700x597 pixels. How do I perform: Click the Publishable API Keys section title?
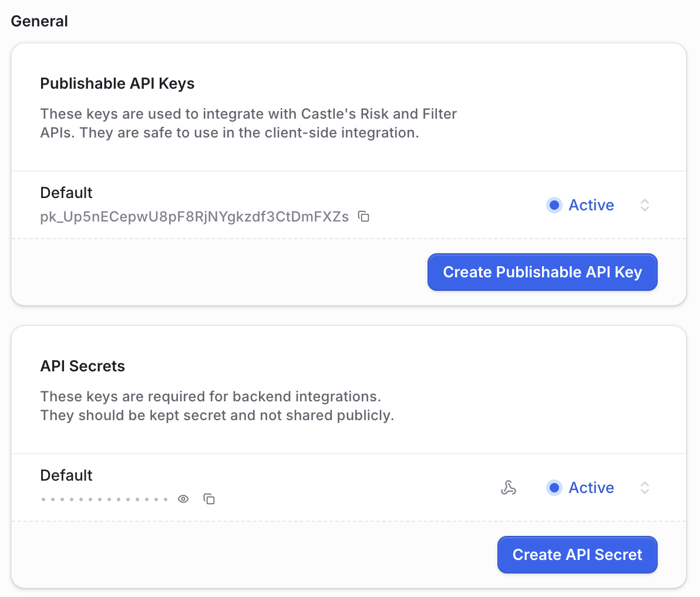click(117, 83)
